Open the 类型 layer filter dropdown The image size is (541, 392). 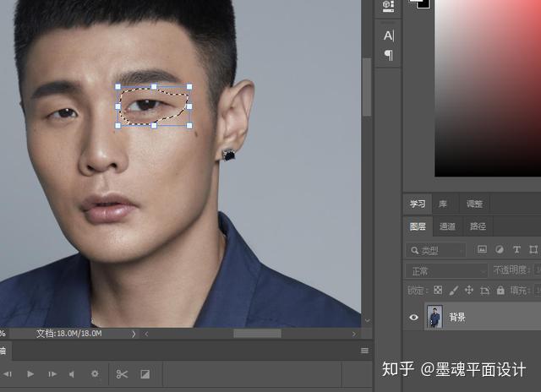(x=436, y=250)
